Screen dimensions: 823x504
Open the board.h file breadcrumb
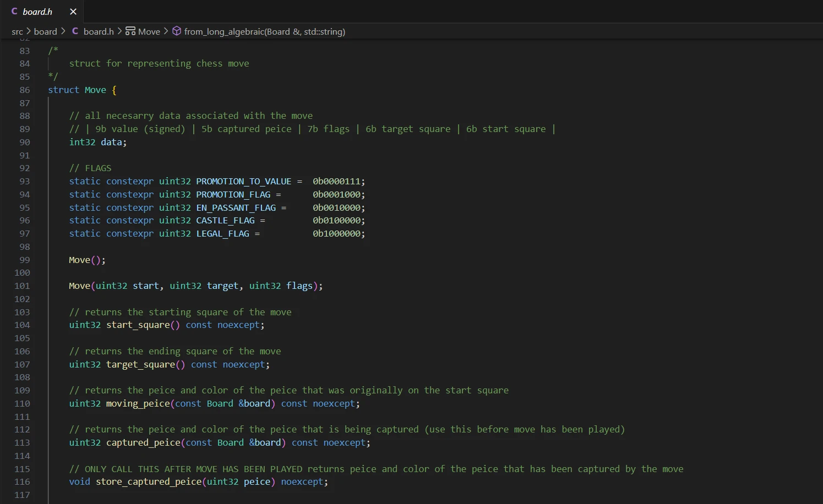[x=99, y=32]
